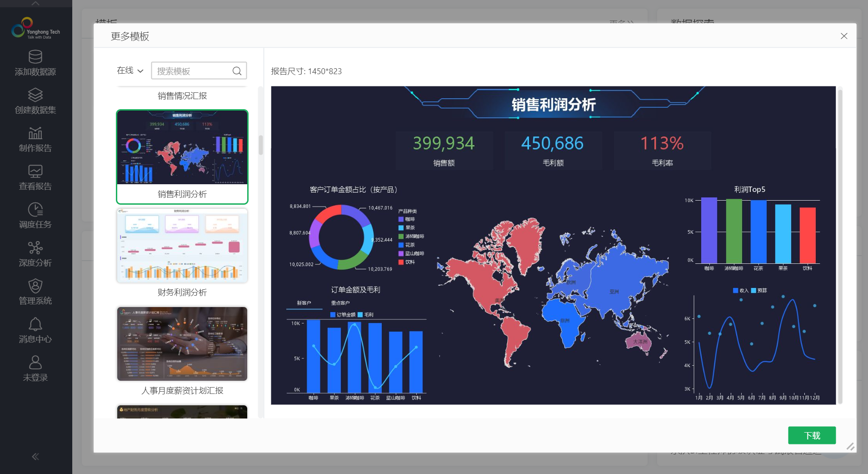Viewport: 868px width, 474px height.
Task: Switch to 新客户 tab in chart
Action: pyautogui.click(x=304, y=303)
